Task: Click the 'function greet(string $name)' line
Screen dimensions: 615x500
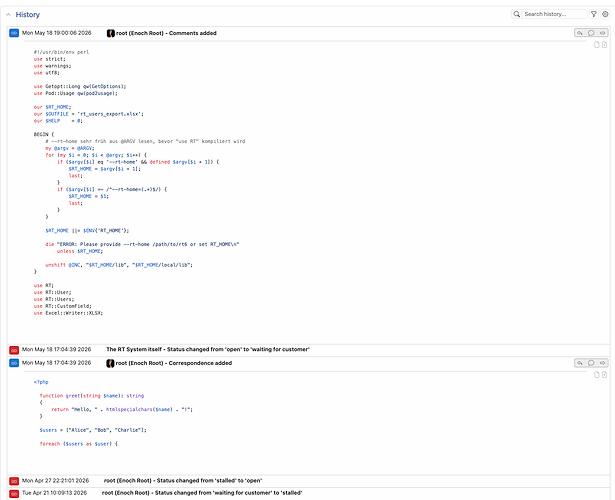Action: click(92, 396)
